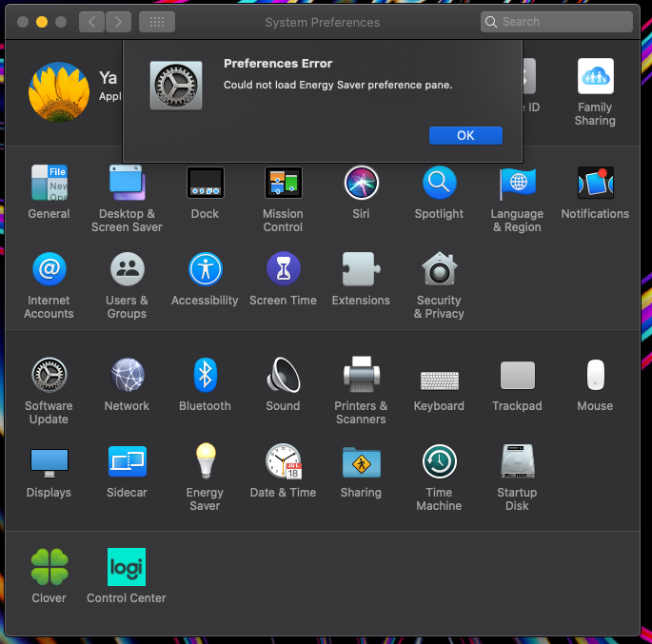Open the Sidecar preference pane
The width and height of the screenshot is (652, 644).
pyautogui.click(x=128, y=461)
